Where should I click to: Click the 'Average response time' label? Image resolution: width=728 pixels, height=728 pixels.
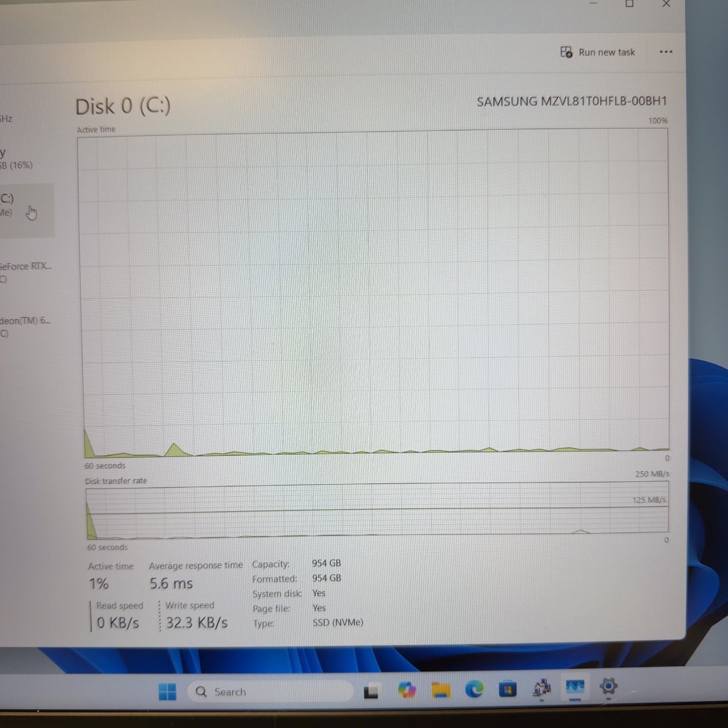pyautogui.click(x=196, y=565)
